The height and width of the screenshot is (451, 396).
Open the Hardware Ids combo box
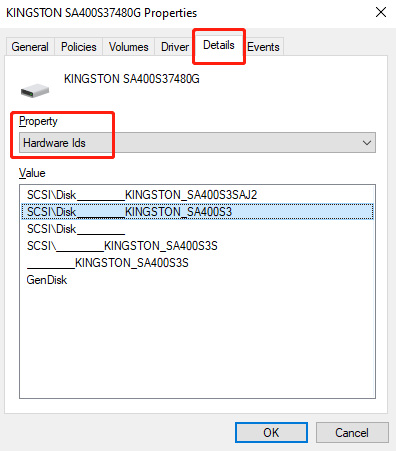coord(197,143)
